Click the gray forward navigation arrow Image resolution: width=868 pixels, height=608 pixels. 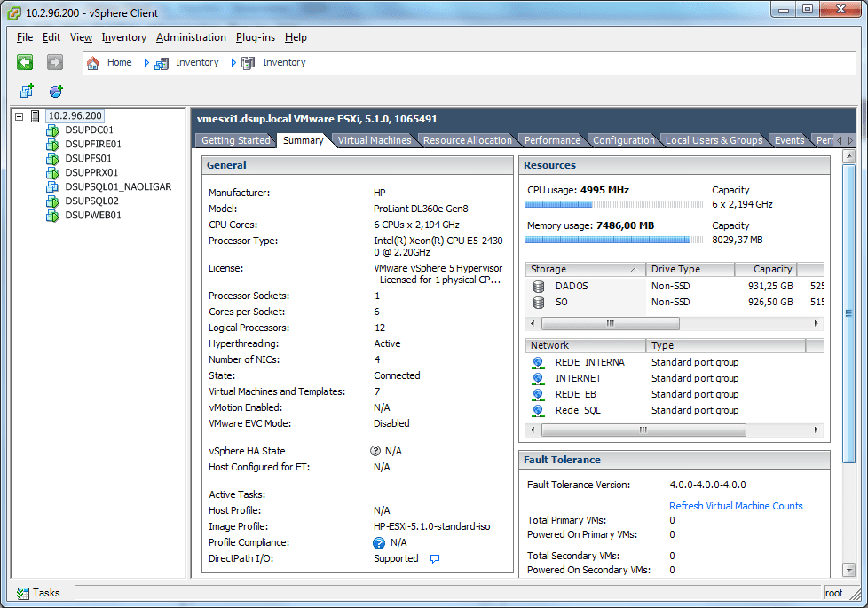point(55,62)
